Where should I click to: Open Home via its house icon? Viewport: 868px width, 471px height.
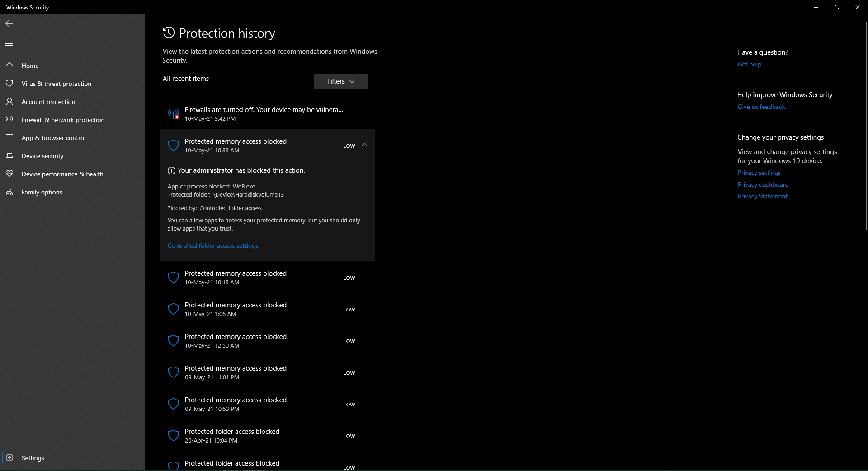[x=9, y=66]
